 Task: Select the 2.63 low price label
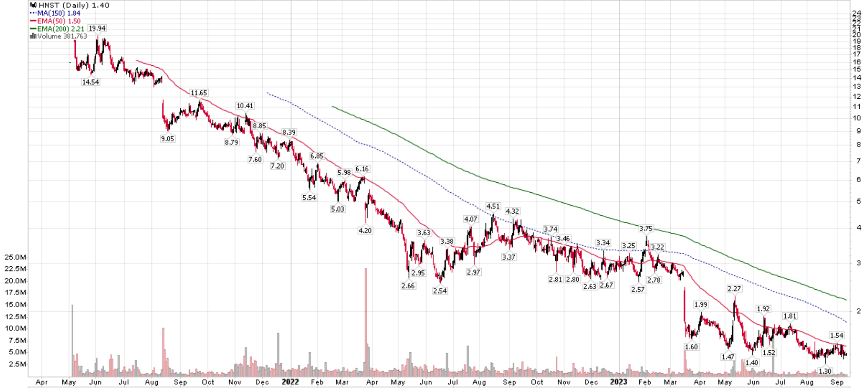tap(589, 287)
